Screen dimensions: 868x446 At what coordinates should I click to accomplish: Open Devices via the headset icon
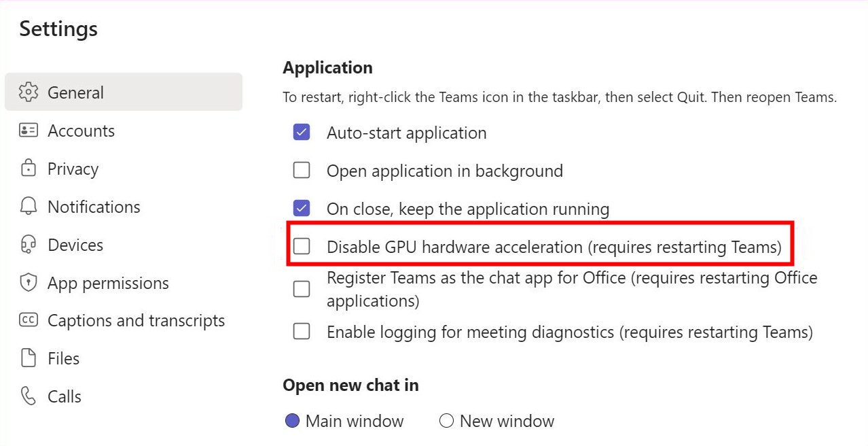29,245
